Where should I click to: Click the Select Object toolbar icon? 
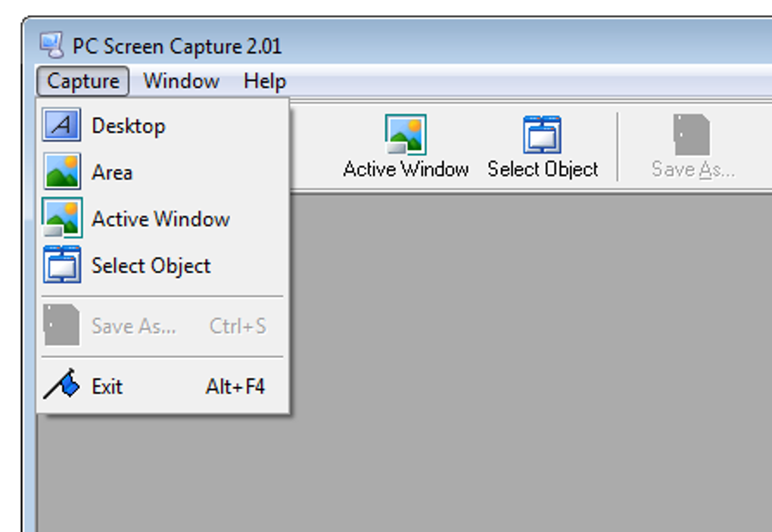[542, 135]
